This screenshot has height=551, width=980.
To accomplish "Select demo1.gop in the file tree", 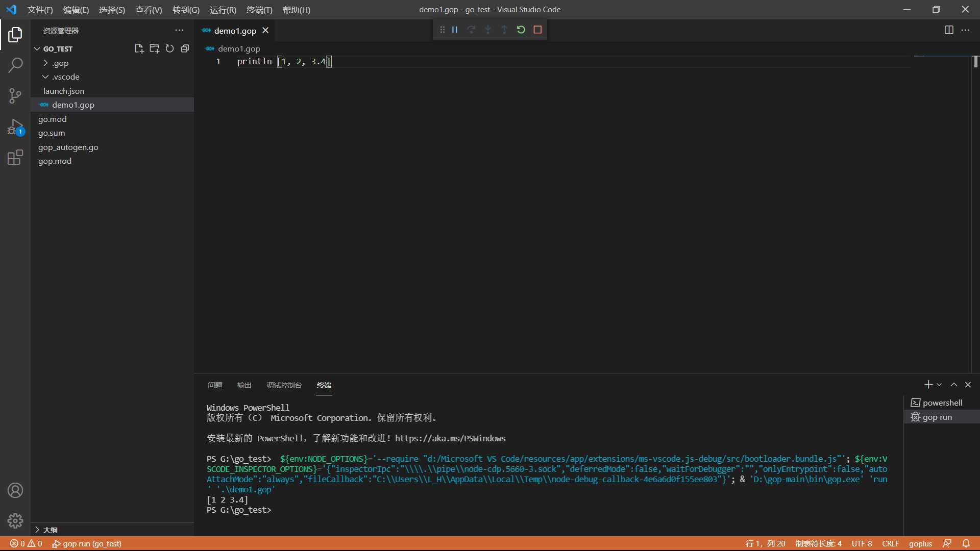I will [x=112, y=105].
